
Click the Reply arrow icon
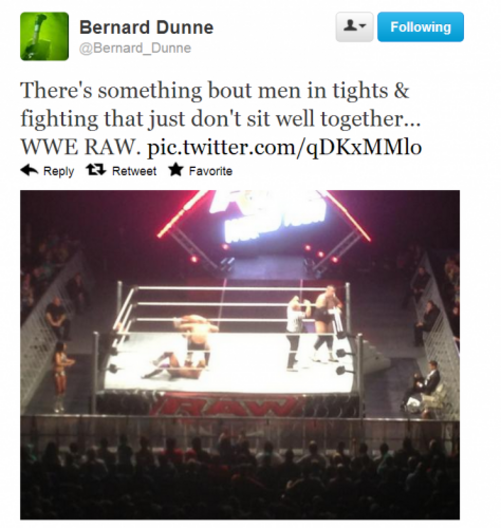29,170
